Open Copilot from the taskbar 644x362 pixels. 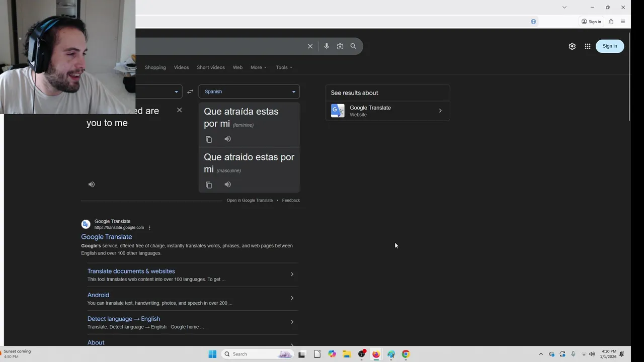pyautogui.click(x=332, y=354)
